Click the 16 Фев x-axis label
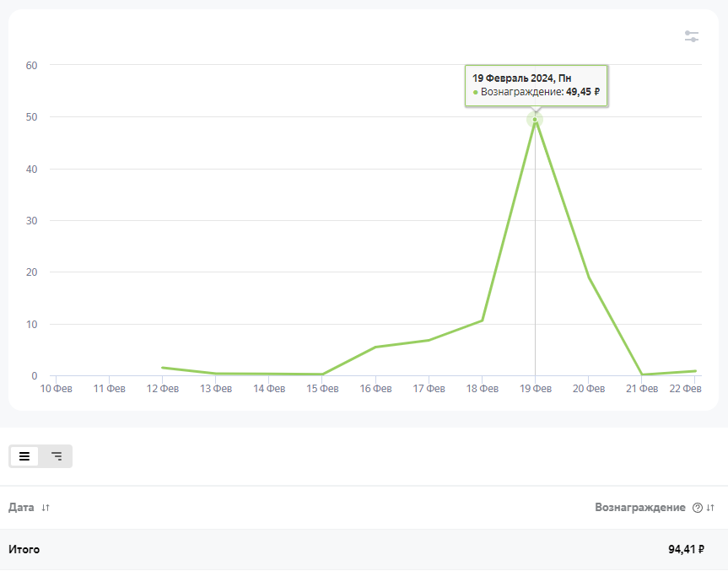The image size is (728, 571). tap(375, 389)
